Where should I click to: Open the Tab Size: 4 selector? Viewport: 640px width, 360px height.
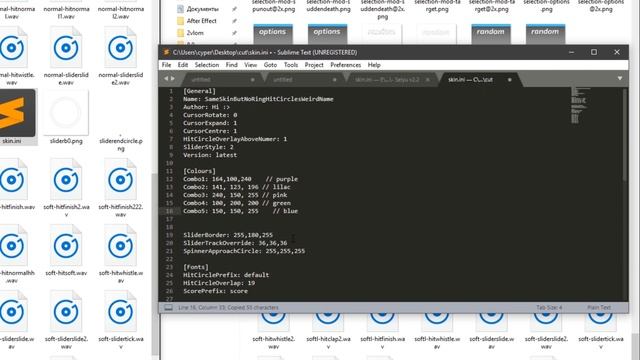point(549,308)
